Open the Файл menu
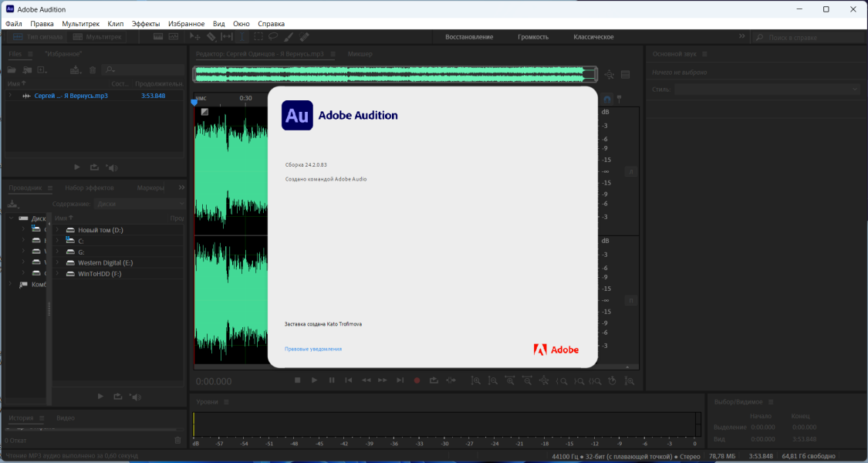 pyautogui.click(x=14, y=24)
